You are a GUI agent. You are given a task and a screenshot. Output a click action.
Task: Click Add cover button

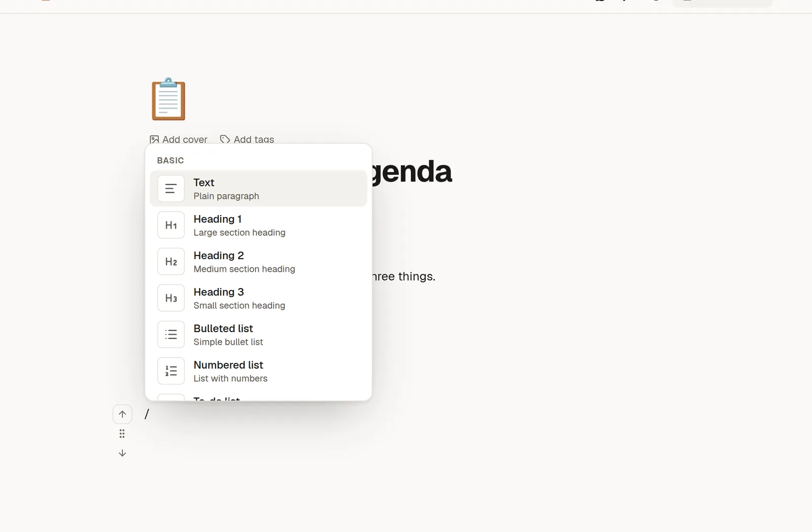click(x=179, y=139)
